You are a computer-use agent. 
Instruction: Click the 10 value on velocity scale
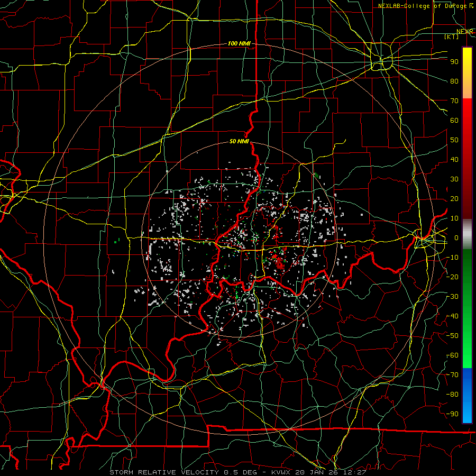pos(454,218)
